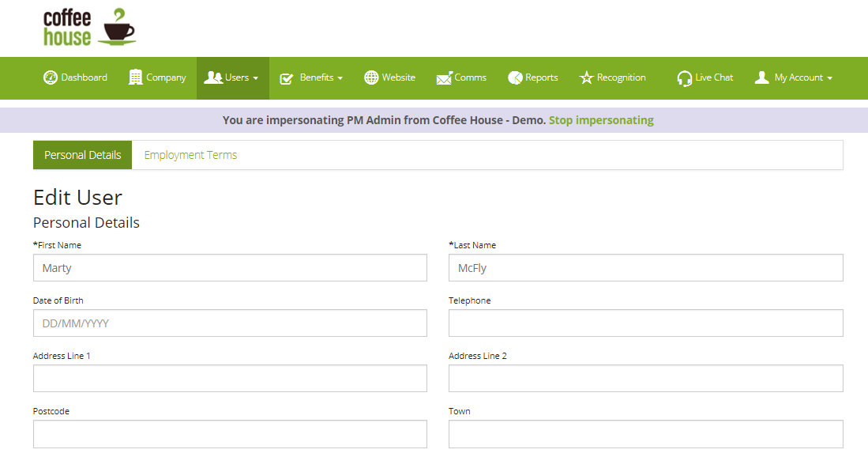Viewport: 868px width, 457px height.
Task: Select the Date of Birth field
Action: pos(229,323)
